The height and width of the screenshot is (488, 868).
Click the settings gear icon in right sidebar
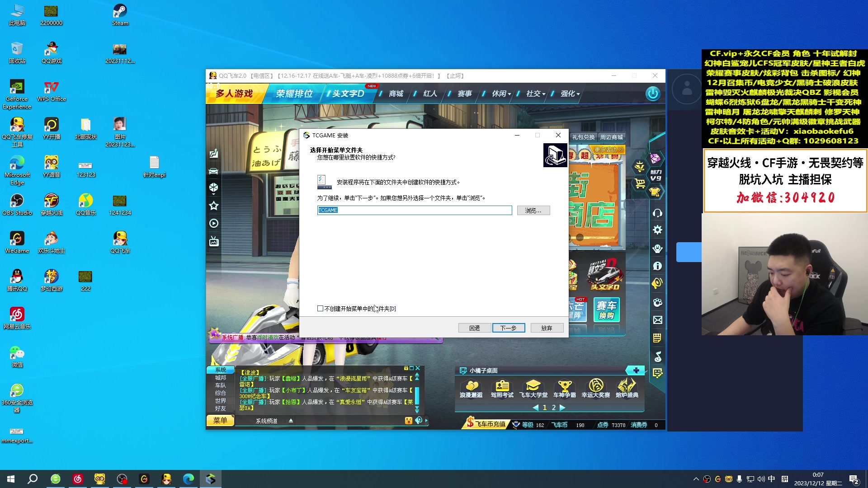[657, 230]
